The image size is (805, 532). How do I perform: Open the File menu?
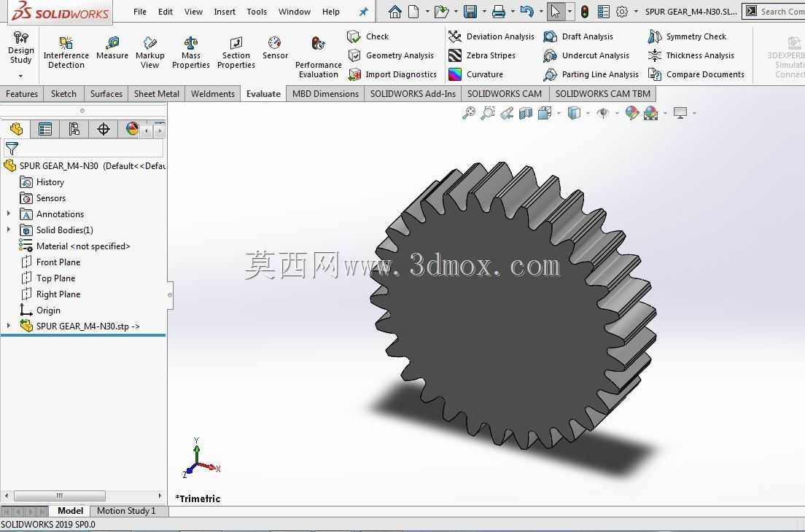click(140, 11)
